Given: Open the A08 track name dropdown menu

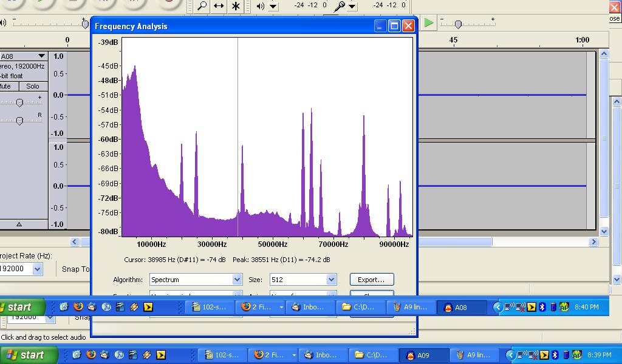Looking at the screenshot, I should pos(41,56).
